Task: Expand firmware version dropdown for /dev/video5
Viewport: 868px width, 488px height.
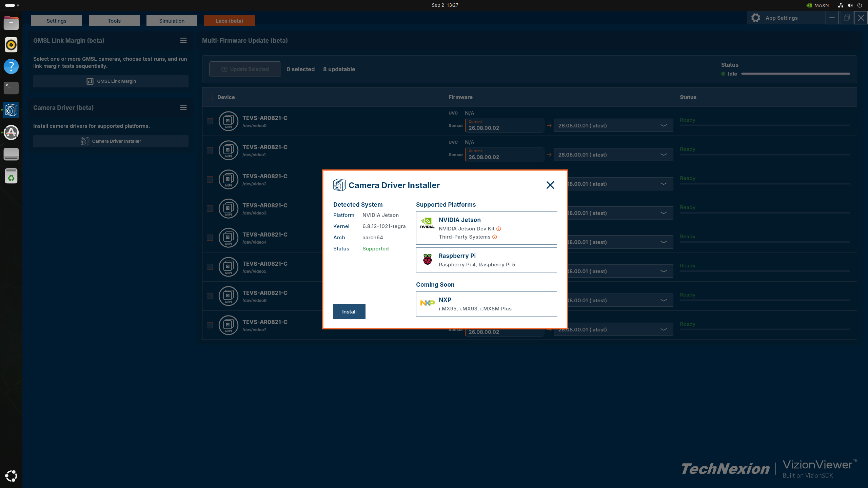Action: pyautogui.click(x=620, y=271)
